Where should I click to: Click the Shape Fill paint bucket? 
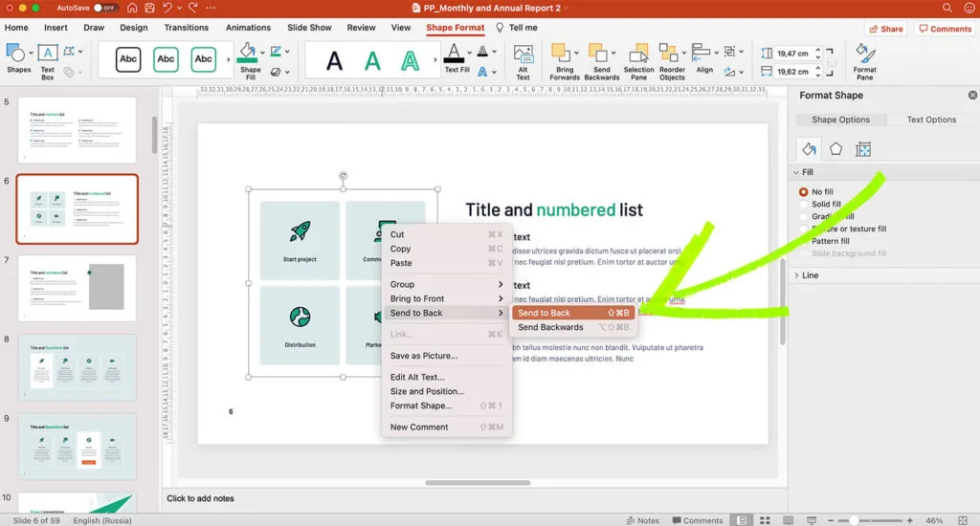248,54
